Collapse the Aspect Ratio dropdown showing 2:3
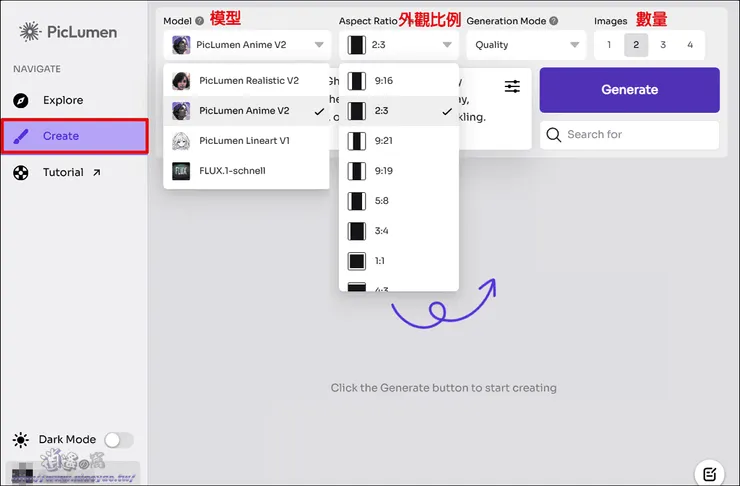 (399, 45)
